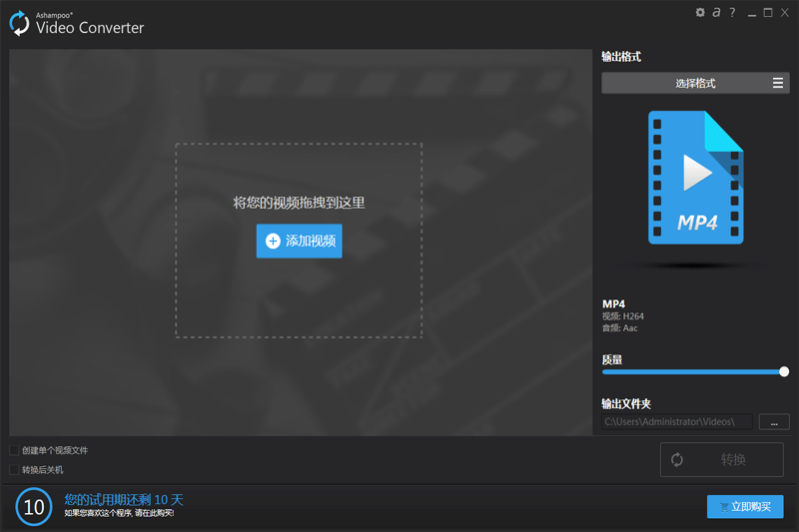Click the output folder path field
This screenshot has height=532, width=799.
click(x=677, y=421)
